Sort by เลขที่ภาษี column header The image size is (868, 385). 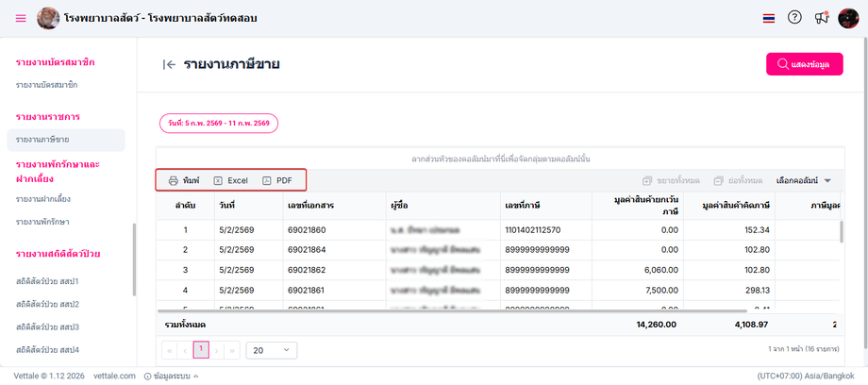point(546,206)
